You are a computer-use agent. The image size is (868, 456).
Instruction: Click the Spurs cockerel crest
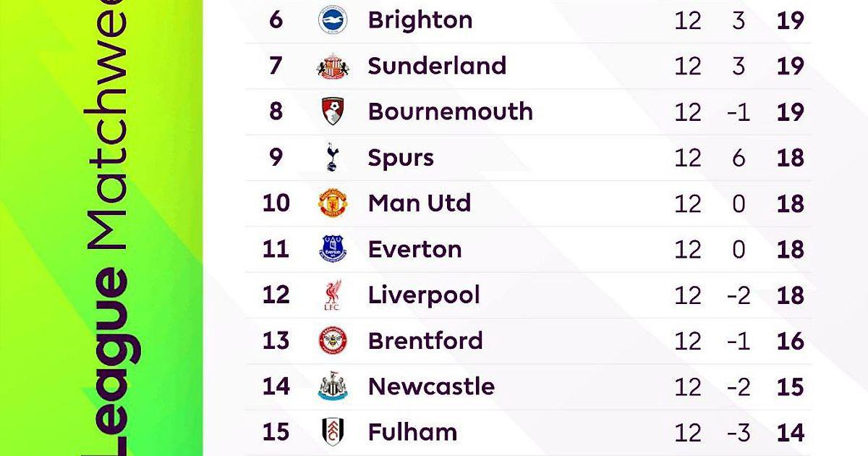[332, 158]
